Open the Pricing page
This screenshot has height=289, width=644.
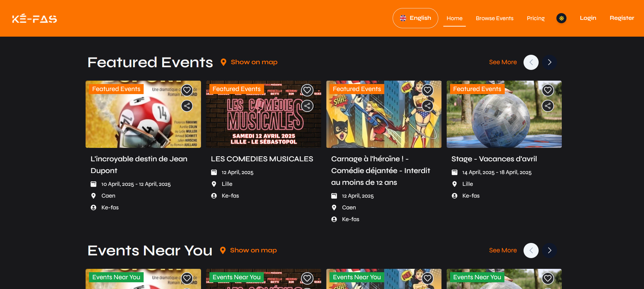[536, 18]
